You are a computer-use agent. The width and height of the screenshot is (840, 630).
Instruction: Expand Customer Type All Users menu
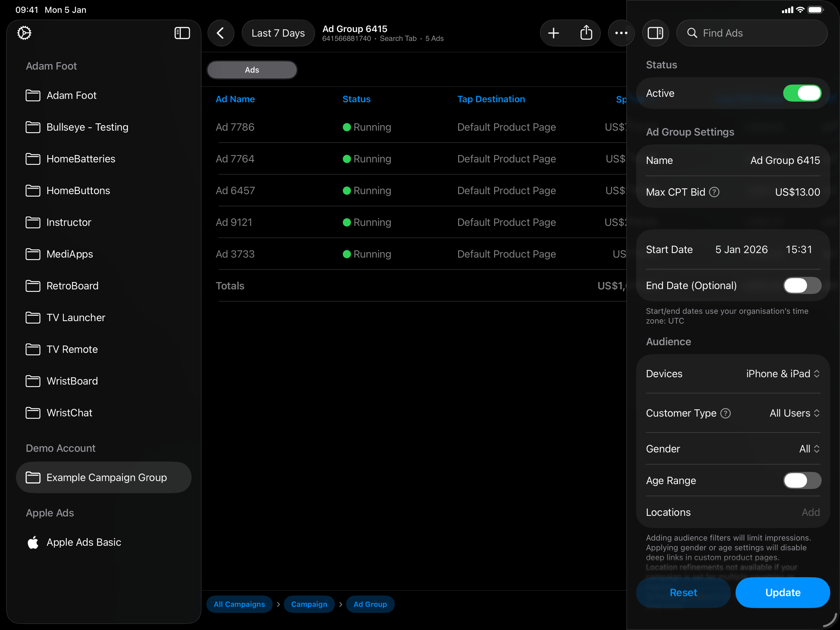point(794,413)
